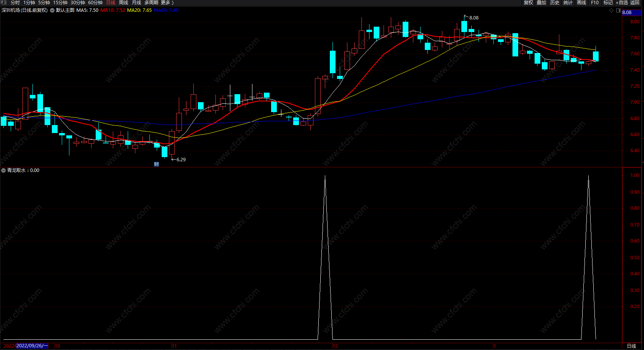The width and height of the screenshot is (644, 350).
Task: Click the panel toggle icon left of 分时
Action: click(4, 3)
